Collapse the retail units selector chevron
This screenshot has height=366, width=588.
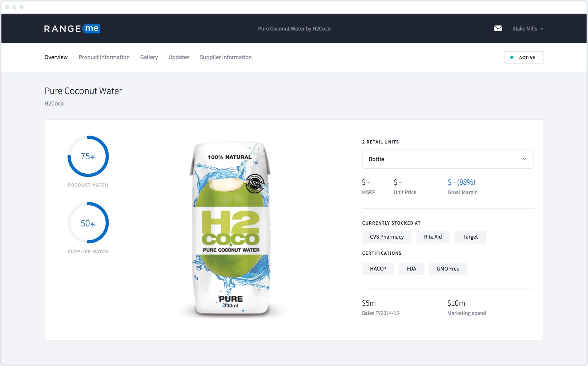click(524, 159)
